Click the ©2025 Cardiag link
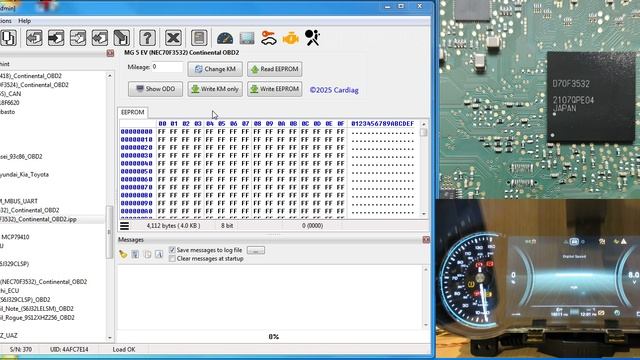Screen dimensions: 640x360 coord(334,90)
